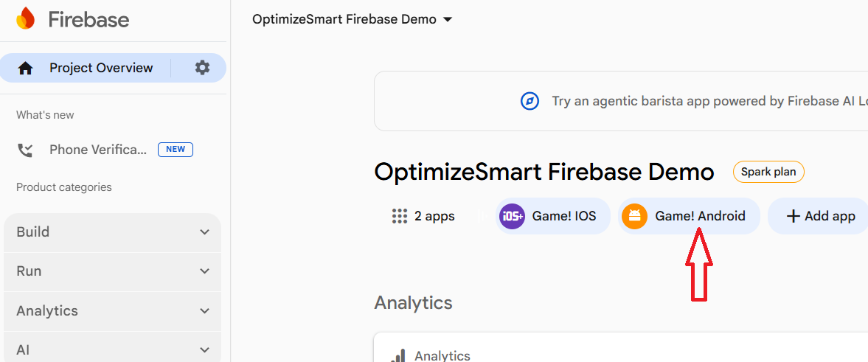Click the Project Overview home icon
The width and height of the screenshot is (868, 362).
click(x=26, y=69)
